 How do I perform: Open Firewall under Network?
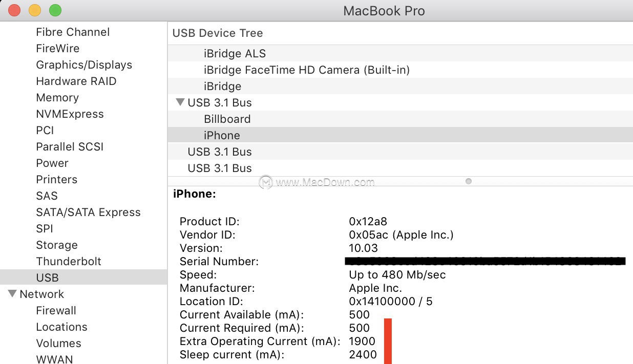56,310
